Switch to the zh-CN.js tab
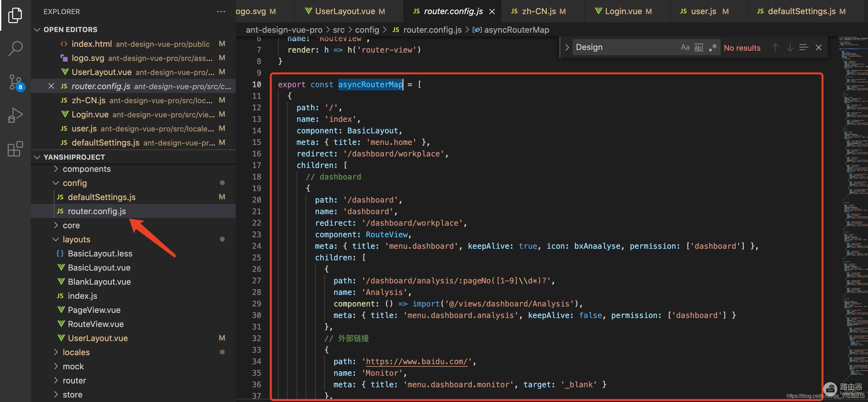The height and width of the screenshot is (402, 868). 542,11
